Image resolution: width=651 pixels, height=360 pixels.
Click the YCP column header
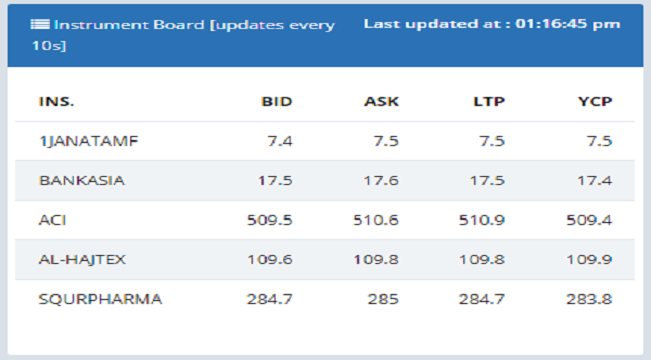595,101
